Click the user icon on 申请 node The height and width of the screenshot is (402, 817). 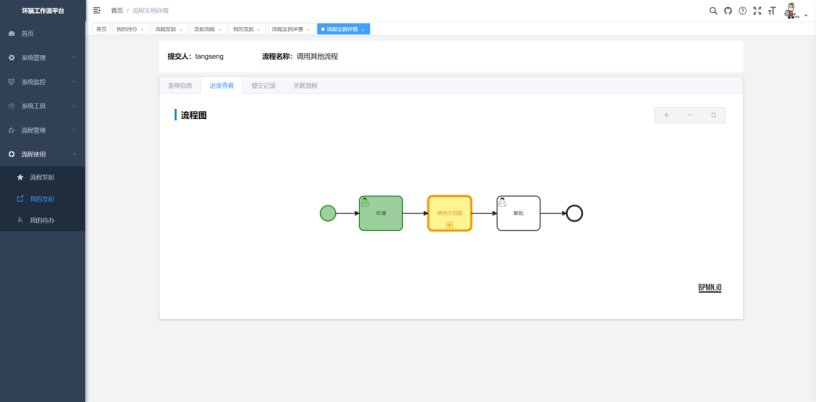(x=365, y=202)
